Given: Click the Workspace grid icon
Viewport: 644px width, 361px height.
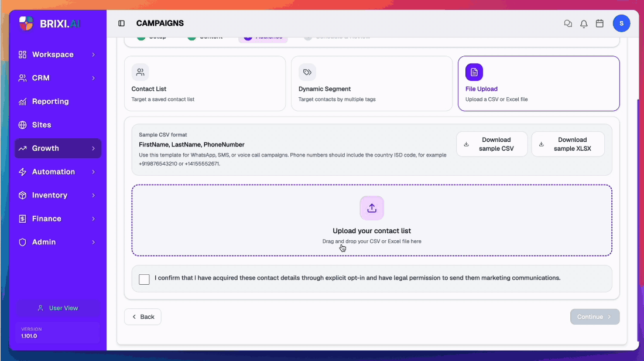Looking at the screenshot, I should click(x=23, y=55).
